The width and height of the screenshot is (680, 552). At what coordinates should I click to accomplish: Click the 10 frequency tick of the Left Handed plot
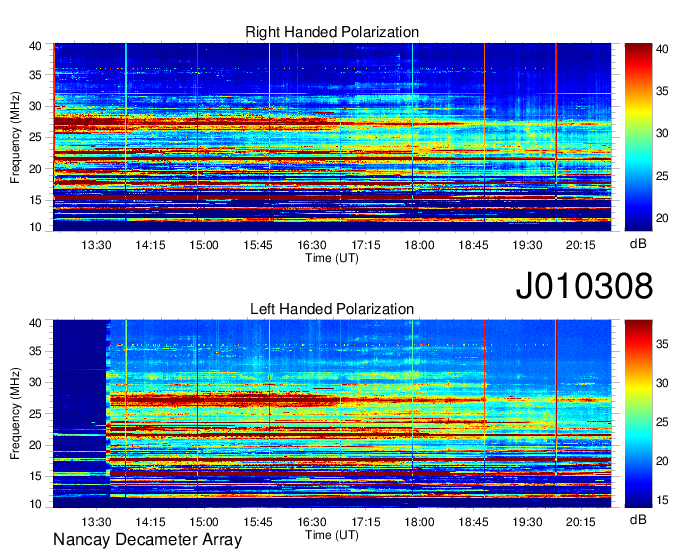(35, 504)
